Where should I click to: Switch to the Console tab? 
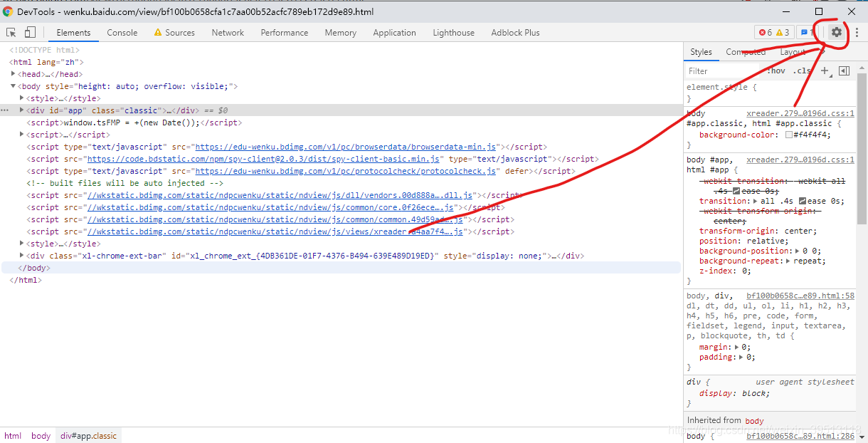[122, 33]
